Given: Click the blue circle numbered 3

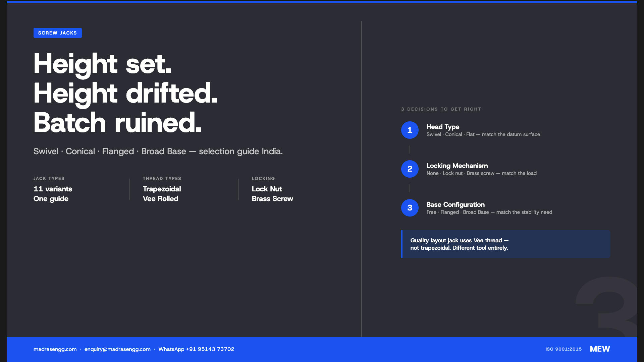Looking at the screenshot, I should 410,208.
